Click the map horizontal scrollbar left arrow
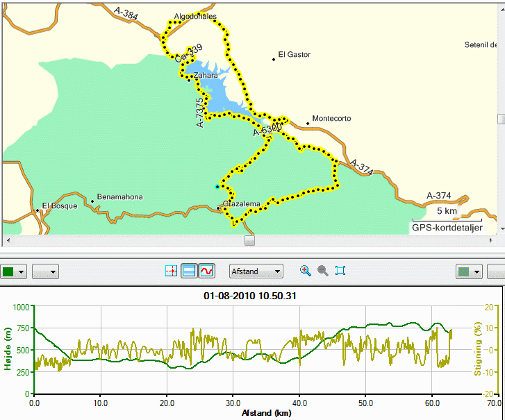 pyautogui.click(x=8, y=240)
